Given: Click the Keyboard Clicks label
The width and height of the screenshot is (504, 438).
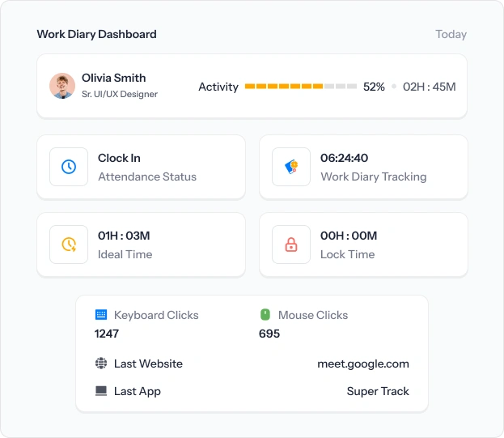Looking at the screenshot, I should click(x=156, y=315).
